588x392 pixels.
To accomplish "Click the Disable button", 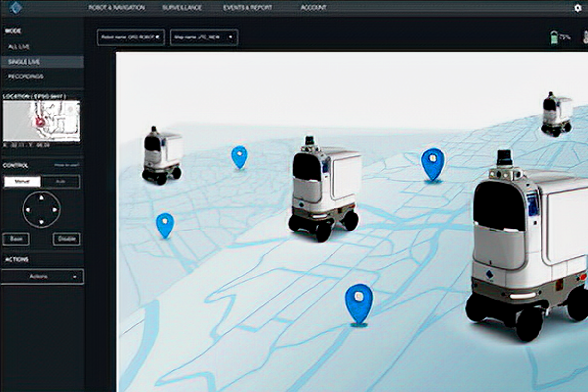I will coord(67,239).
